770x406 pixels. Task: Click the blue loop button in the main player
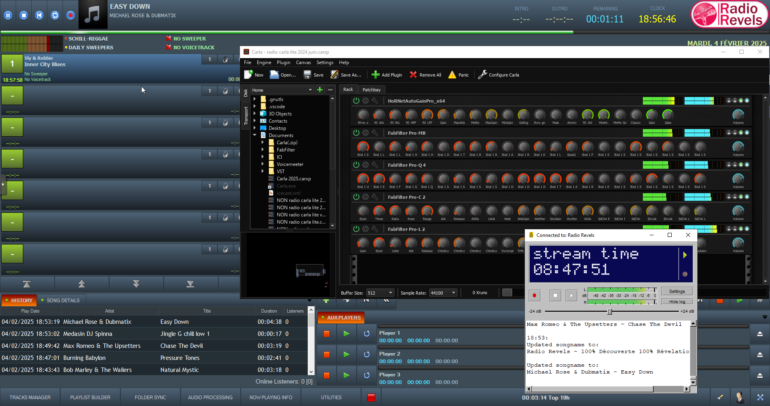point(55,15)
